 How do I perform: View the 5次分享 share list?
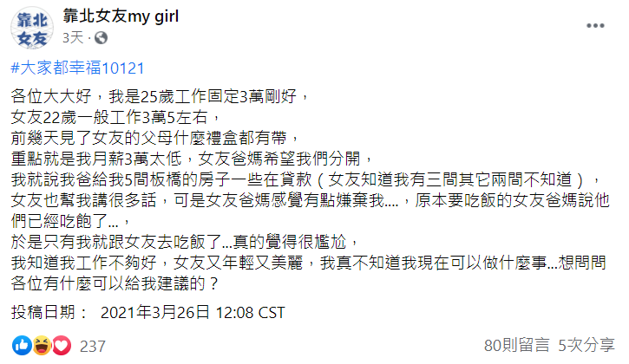(x=586, y=345)
